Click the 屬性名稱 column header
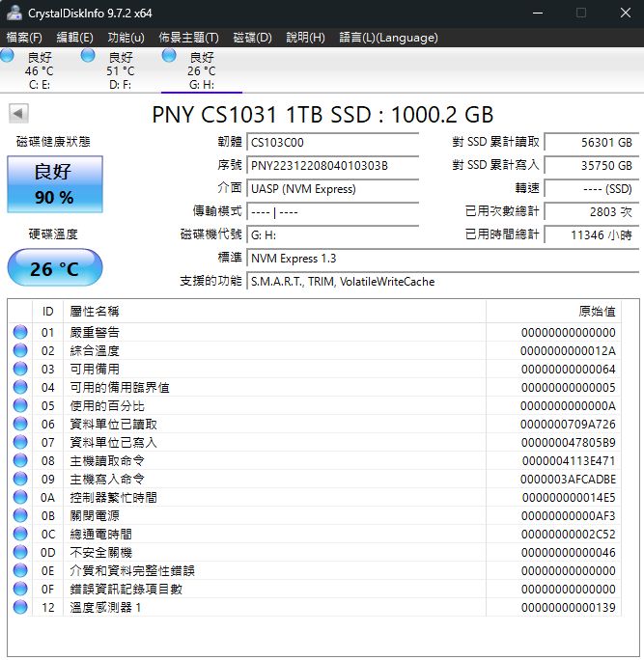644x660 pixels. (x=95, y=311)
